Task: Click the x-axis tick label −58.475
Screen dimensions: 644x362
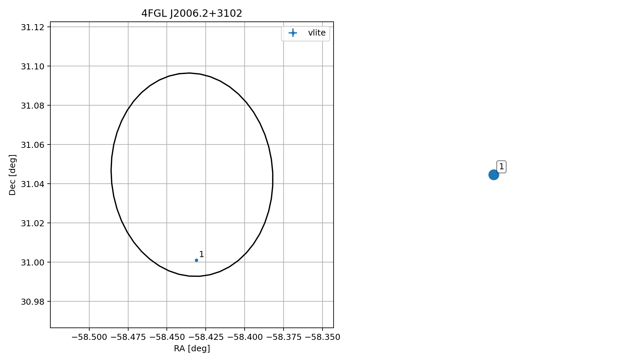Action: coord(128,337)
